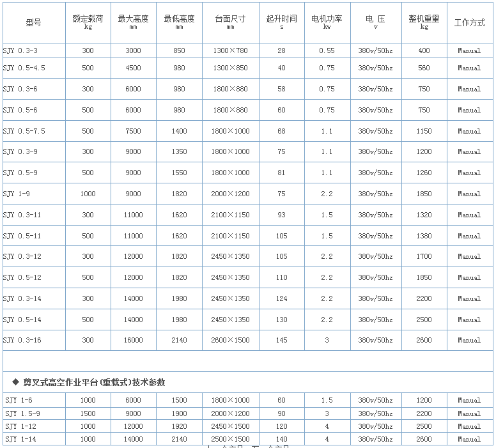Click lift time 140 in SJY 1-14 row
Screen dimensions: 496x448
point(281,439)
